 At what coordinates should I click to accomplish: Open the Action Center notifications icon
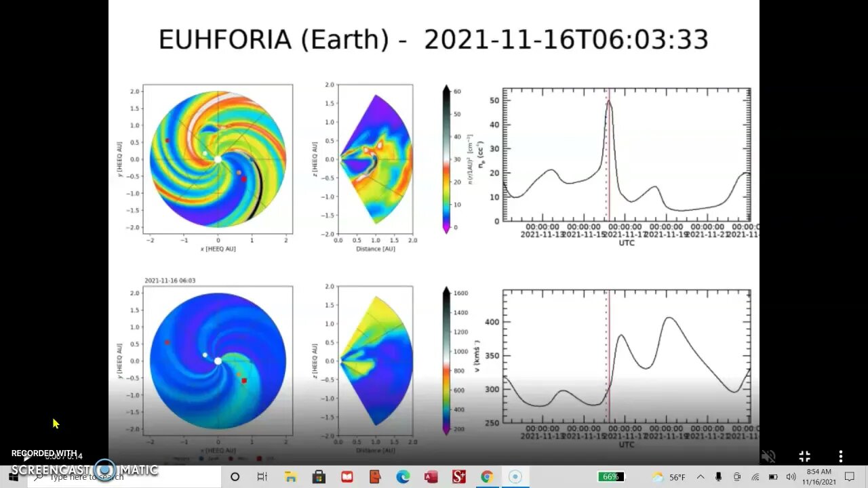pos(850,477)
